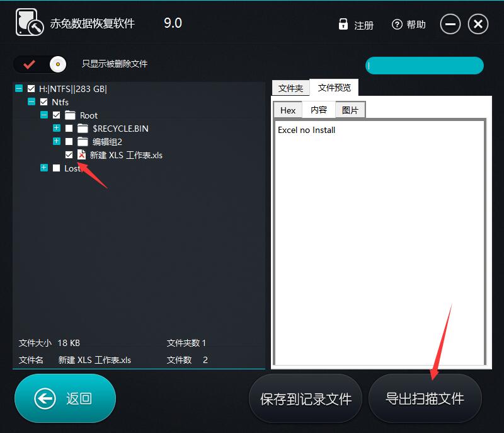Click the Excel icon of 新建 XLS 工作表.xls
504x433 pixels.
[x=81, y=154]
